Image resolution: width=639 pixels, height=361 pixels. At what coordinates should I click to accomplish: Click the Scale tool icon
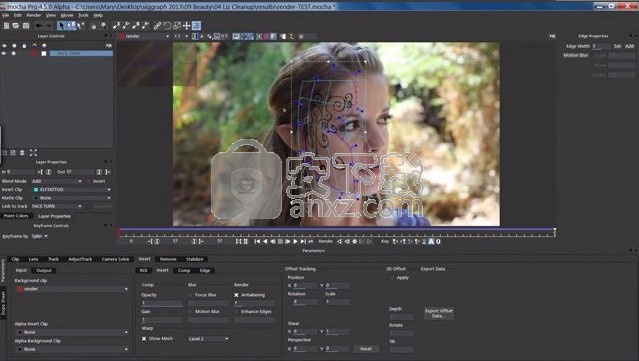[x=177, y=26]
